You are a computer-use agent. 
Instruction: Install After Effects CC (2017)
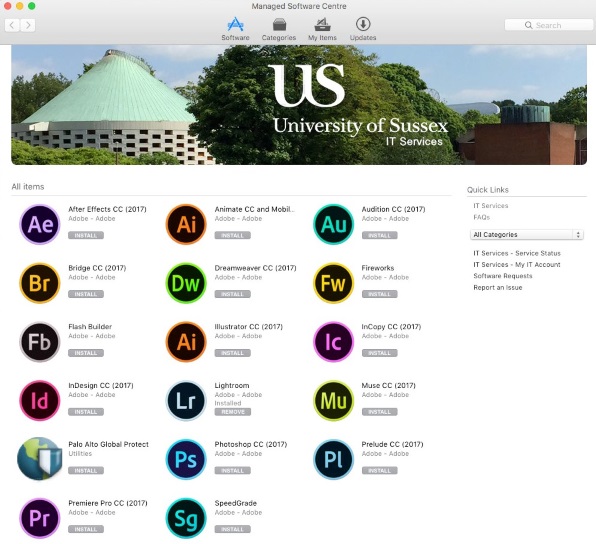86,236
